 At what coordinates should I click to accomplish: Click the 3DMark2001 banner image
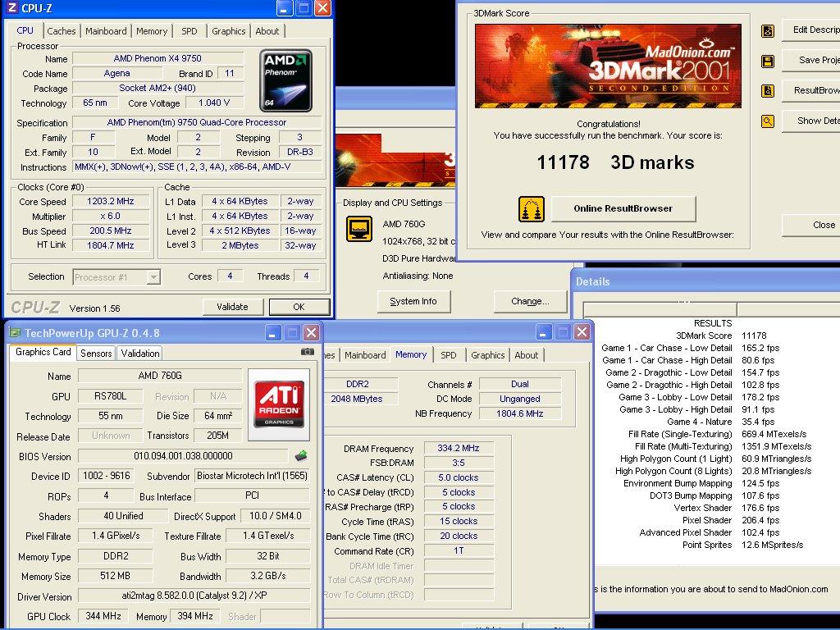608,66
